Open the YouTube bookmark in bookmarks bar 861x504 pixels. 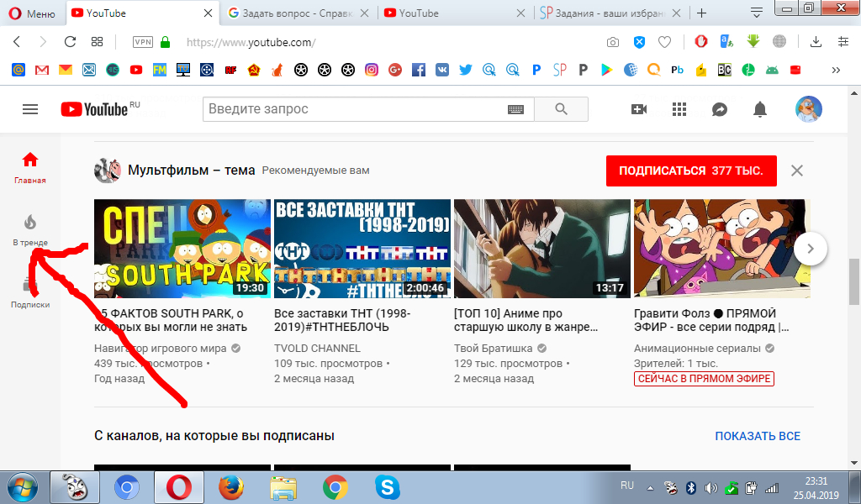coord(136,70)
